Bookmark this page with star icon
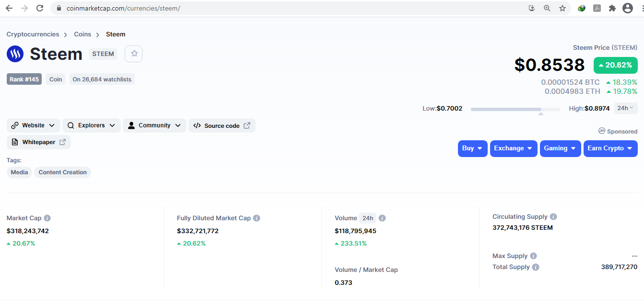Viewport: 644px width, 304px height. coord(562,8)
